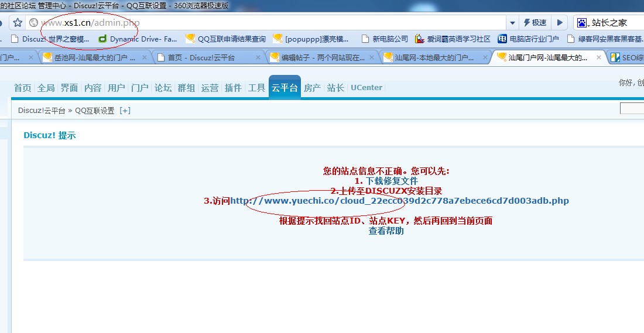Toggle the 极速 speed mode button

tap(535, 23)
